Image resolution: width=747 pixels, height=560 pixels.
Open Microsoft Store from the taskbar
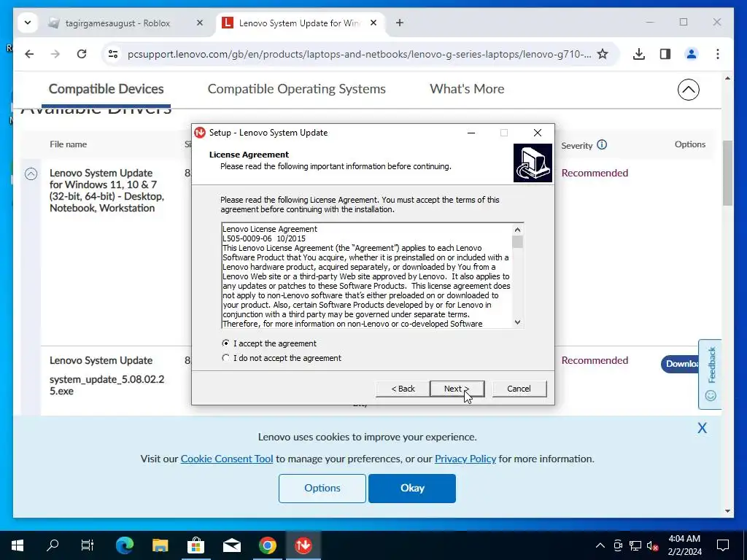coord(196,545)
